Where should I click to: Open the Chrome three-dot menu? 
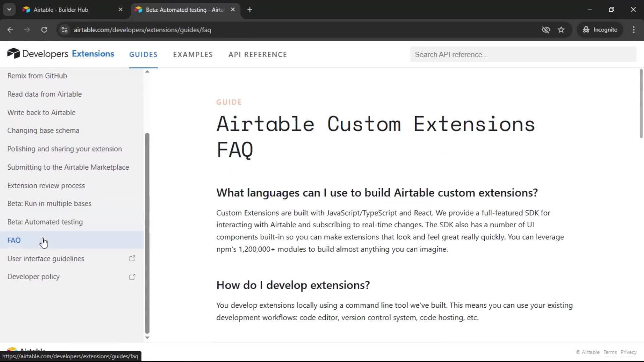click(634, 30)
